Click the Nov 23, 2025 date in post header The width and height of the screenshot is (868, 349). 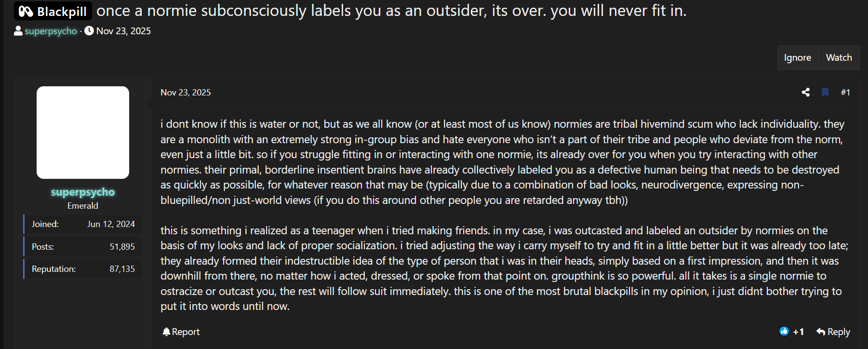186,92
